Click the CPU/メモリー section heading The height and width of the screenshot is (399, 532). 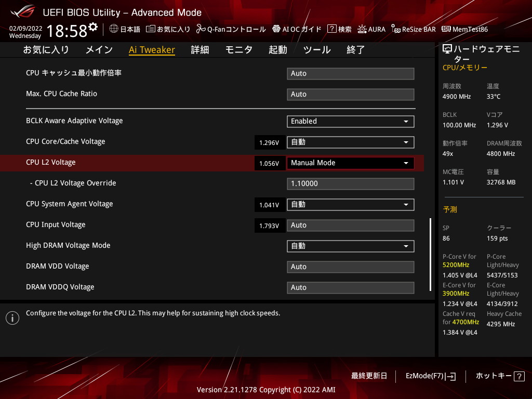(x=465, y=68)
